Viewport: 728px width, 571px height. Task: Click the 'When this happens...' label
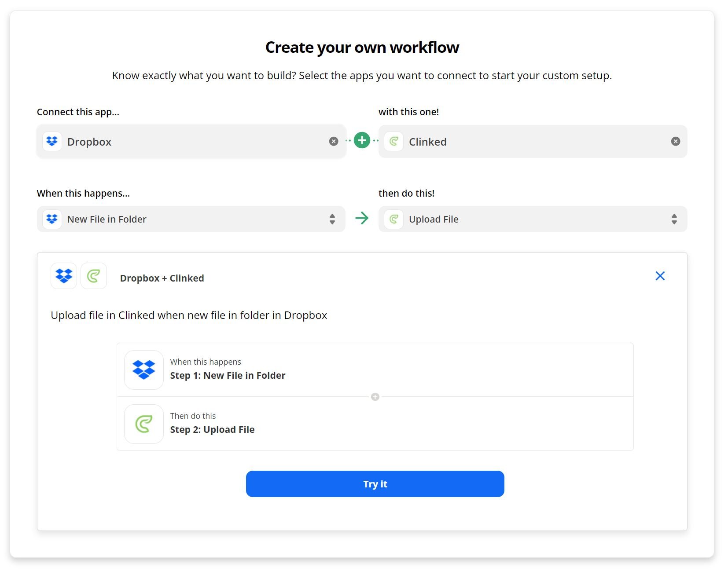pos(83,194)
